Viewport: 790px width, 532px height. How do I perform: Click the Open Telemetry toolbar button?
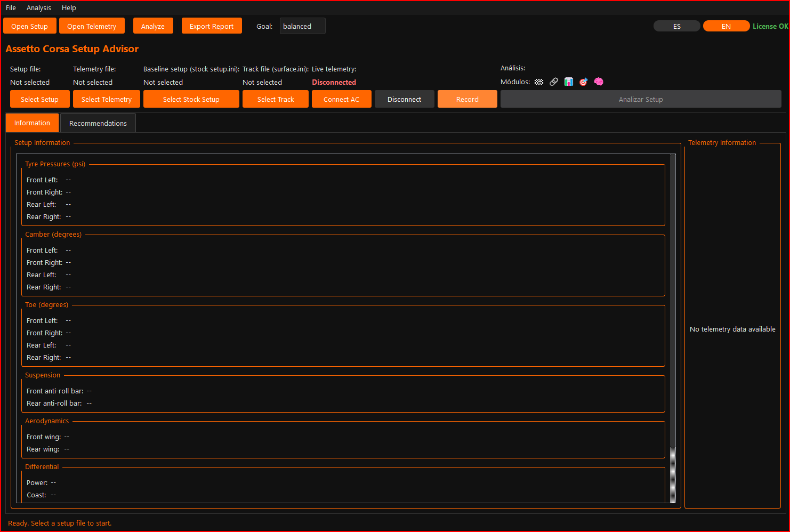(x=92, y=26)
